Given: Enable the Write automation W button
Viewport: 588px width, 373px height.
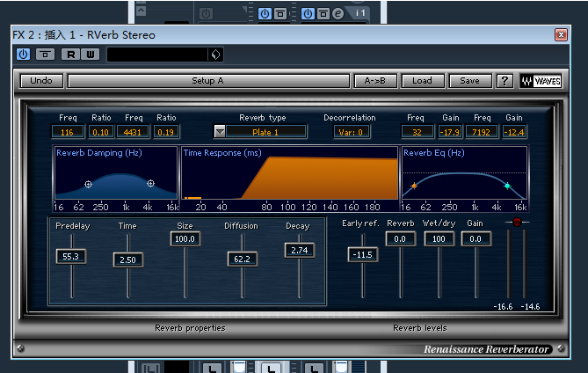Looking at the screenshot, I should [x=89, y=55].
